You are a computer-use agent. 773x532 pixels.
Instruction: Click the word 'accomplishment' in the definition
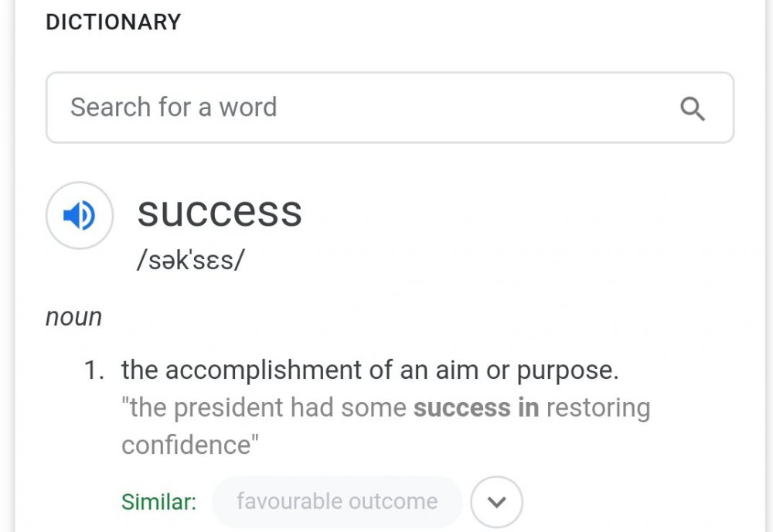264,370
